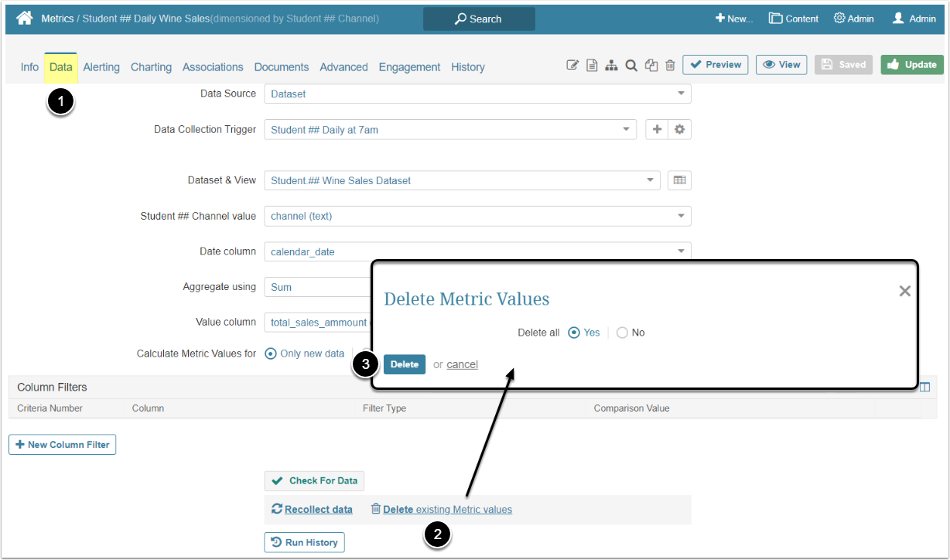The height and width of the screenshot is (560, 950).
Task: Delete the metric using the trash icon
Action: pos(670,66)
